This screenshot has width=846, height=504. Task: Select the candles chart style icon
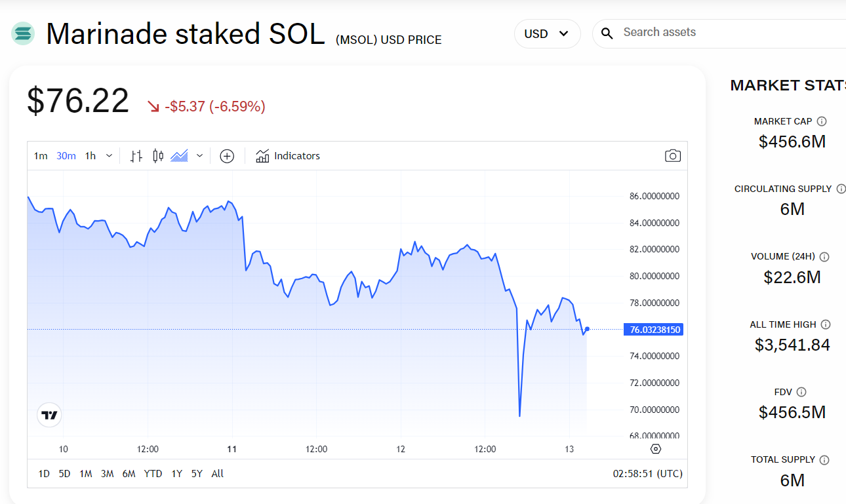pyautogui.click(x=157, y=155)
